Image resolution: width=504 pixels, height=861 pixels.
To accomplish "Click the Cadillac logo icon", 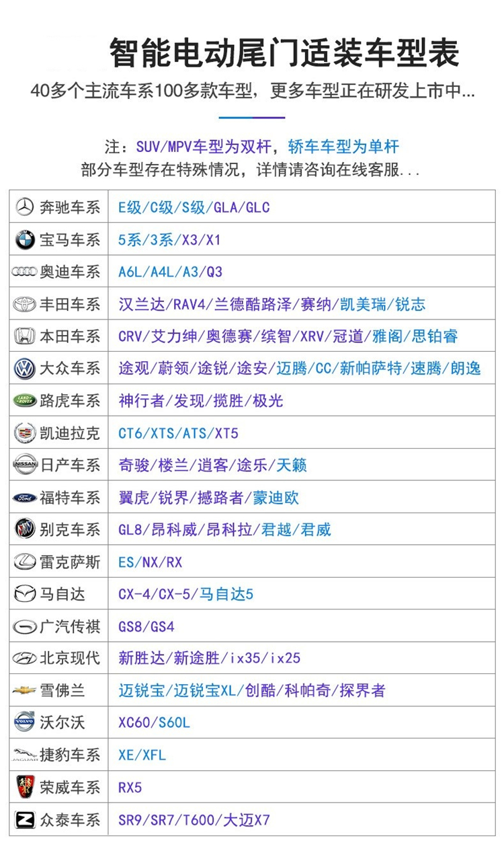I will (x=25, y=433).
